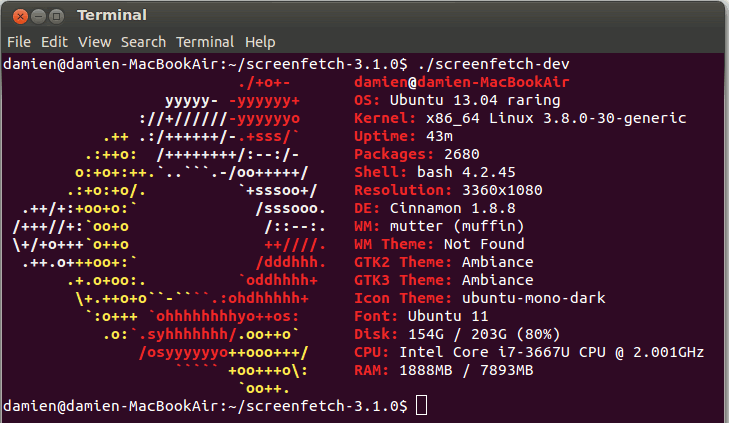This screenshot has width=729, height=423.
Task: Click the red 'Resolution:' label
Action: coord(403,191)
